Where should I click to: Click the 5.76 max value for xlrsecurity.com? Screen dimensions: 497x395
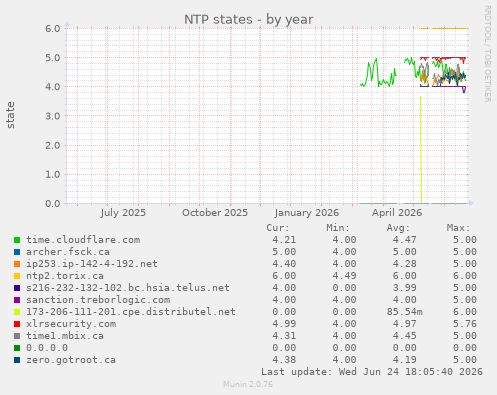(465, 324)
